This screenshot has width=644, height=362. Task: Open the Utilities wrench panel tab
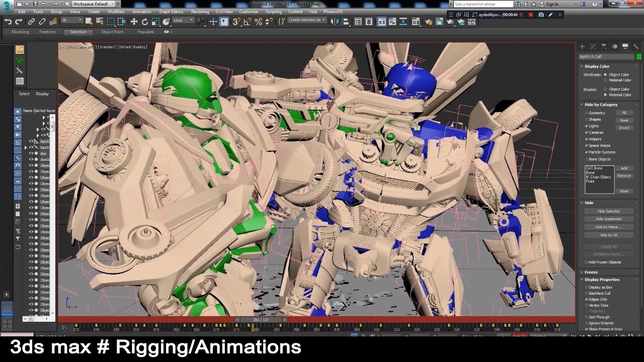[x=636, y=46]
